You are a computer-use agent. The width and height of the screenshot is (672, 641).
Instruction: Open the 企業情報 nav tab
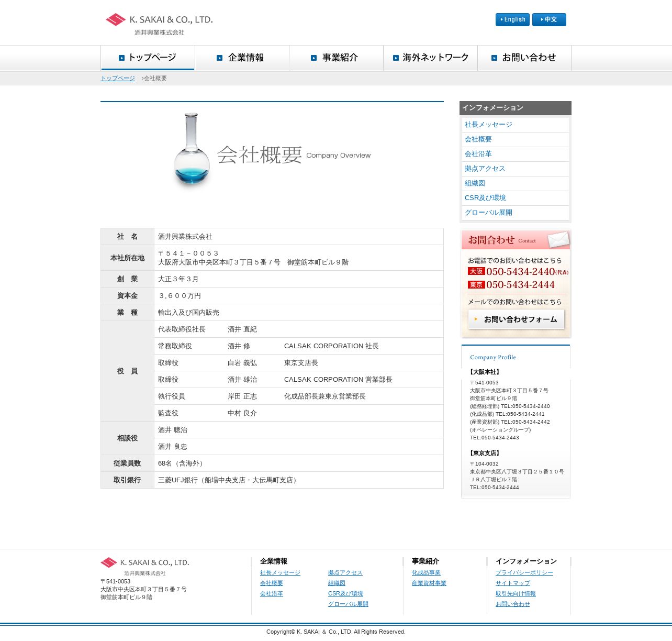pos(242,58)
